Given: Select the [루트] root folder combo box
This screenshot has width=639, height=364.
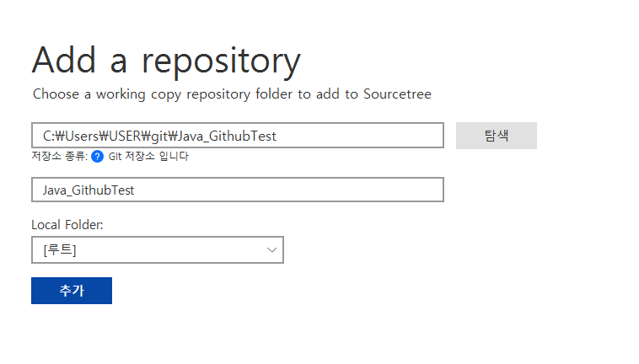Looking at the screenshot, I should click(x=158, y=250).
